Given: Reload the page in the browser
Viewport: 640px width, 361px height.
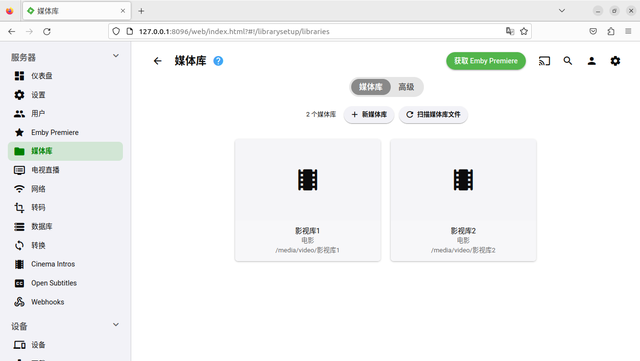Looking at the screenshot, I should pyautogui.click(x=47, y=31).
